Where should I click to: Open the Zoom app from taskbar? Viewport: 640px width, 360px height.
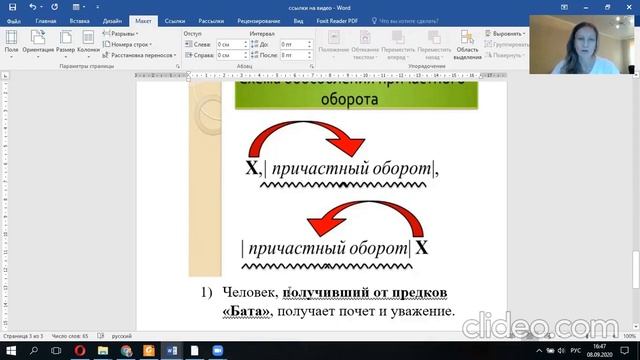218,351
